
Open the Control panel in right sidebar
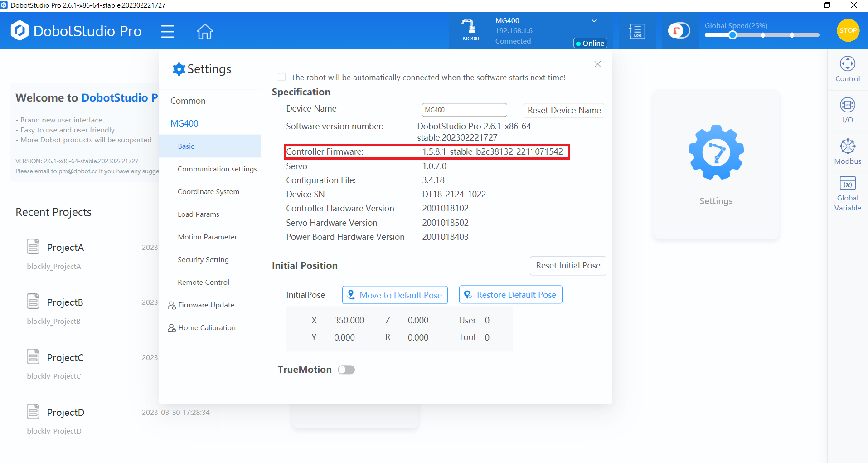(847, 69)
